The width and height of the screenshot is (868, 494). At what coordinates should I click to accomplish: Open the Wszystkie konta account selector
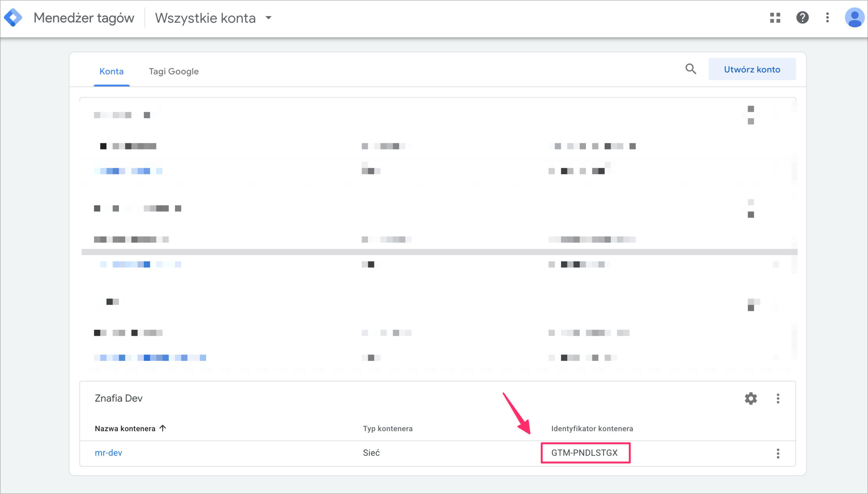pyautogui.click(x=205, y=18)
